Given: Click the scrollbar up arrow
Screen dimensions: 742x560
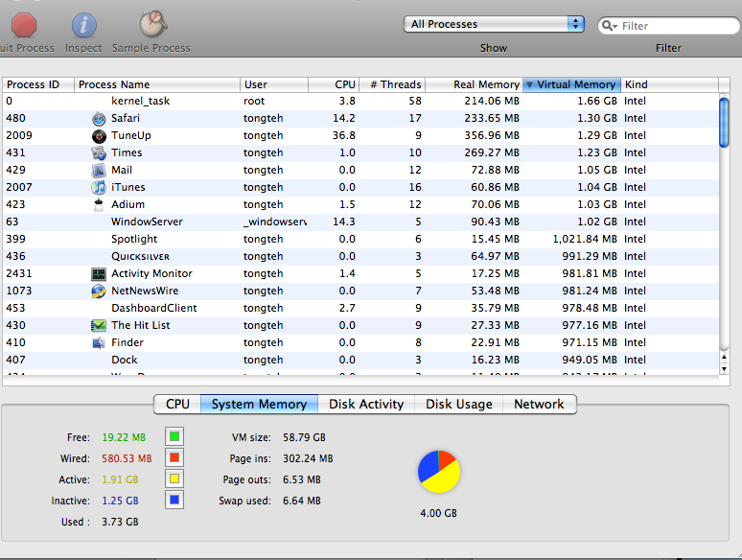Looking at the screenshot, I should [x=724, y=358].
